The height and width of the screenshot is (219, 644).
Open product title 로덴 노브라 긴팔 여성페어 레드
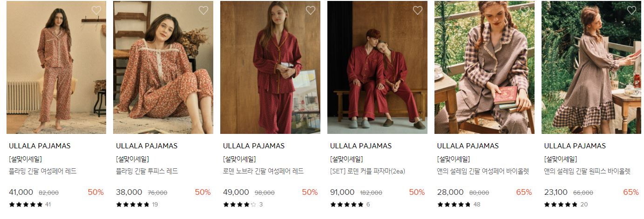pyautogui.click(x=263, y=171)
